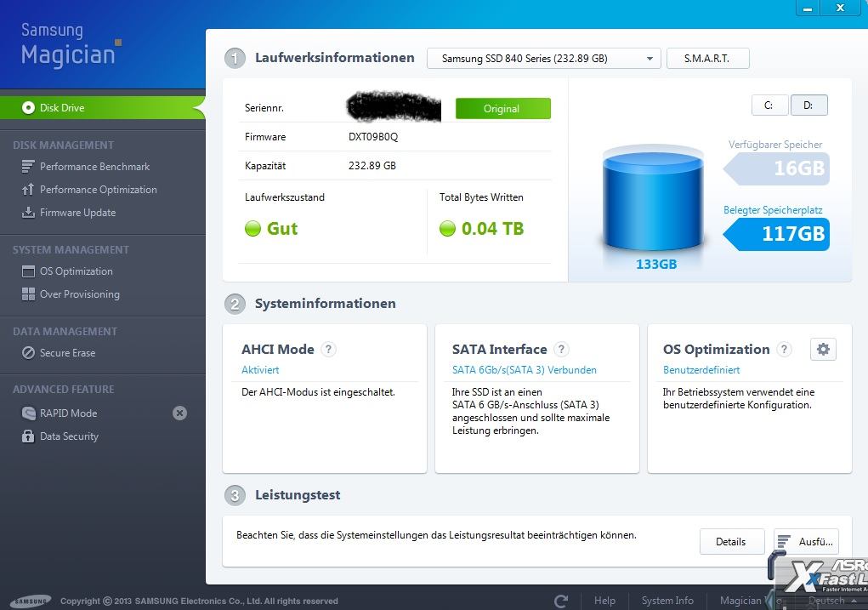868x610 pixels.
Task: Click the 133GB label under cylinder
Action: pos(656,265)
